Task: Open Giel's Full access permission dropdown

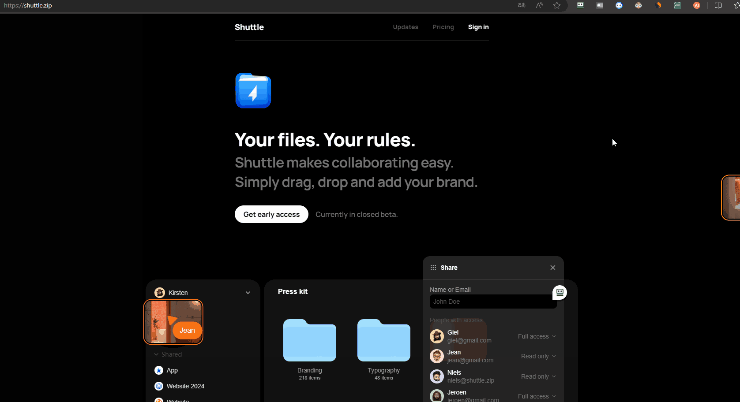Action: point(537,336)
